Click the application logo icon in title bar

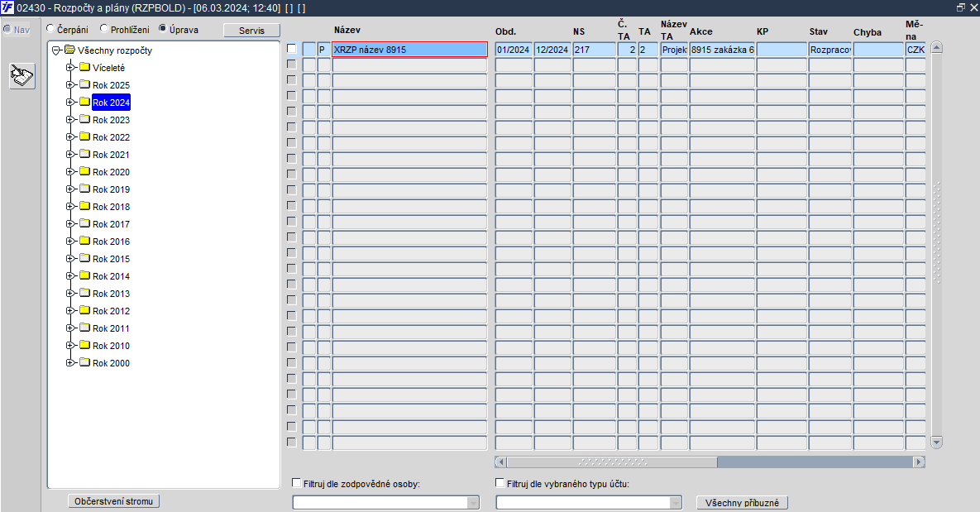pos(7,8)
